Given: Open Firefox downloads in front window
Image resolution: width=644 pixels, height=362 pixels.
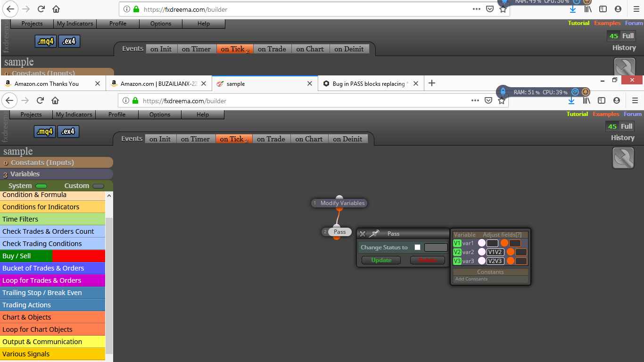Looking at the screenshot, I should [x=571, y=100].
